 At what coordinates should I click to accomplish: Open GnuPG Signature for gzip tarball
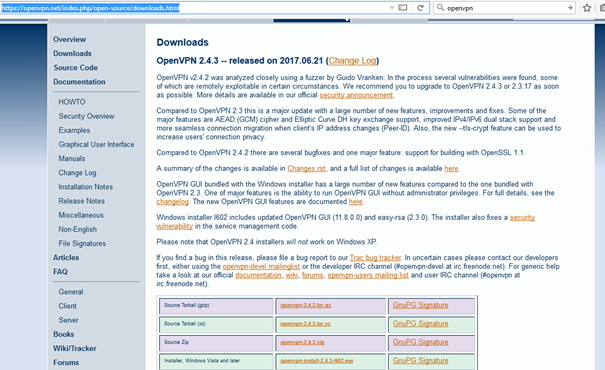[x=421, y=305]
